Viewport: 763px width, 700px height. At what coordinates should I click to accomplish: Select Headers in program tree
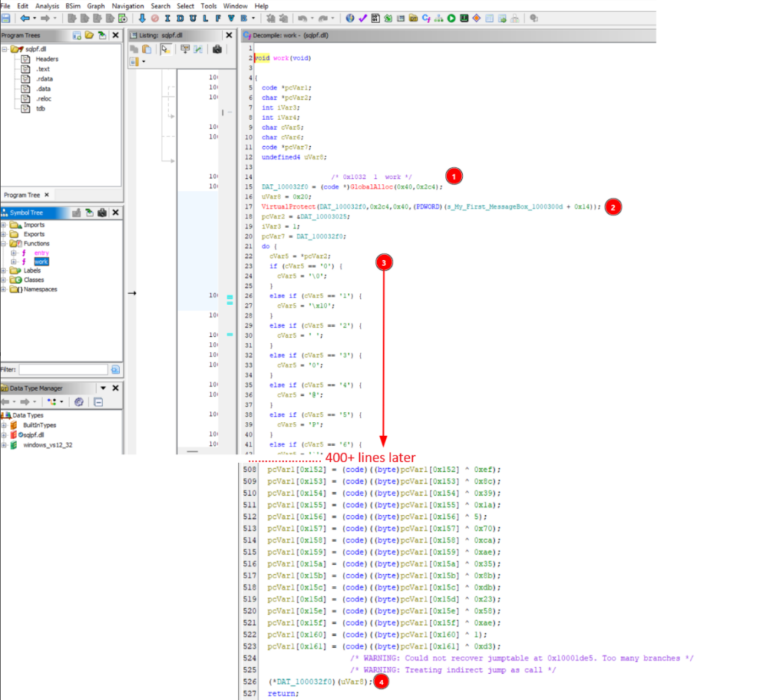[47, 59]
